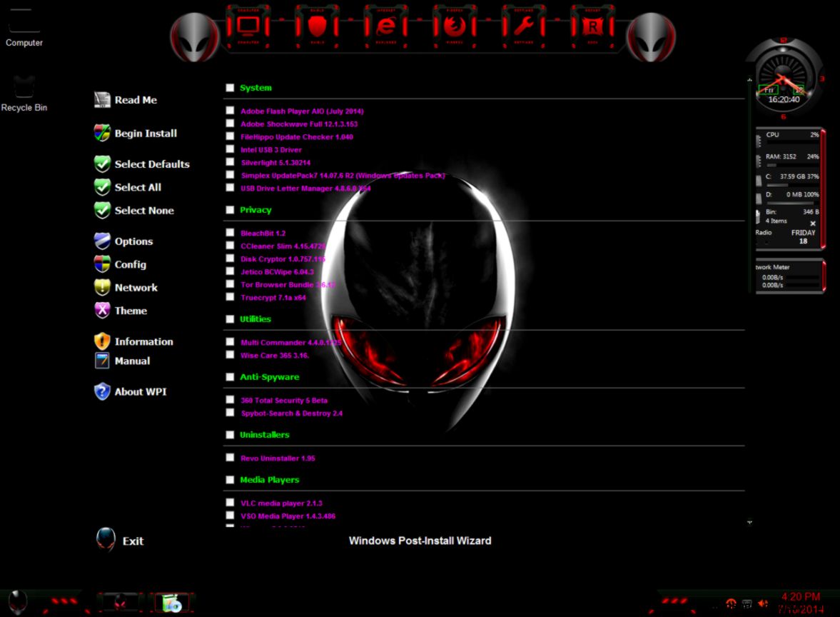Open Network settings via its padlock icon

pyautogui.click(x=101, y=288)
